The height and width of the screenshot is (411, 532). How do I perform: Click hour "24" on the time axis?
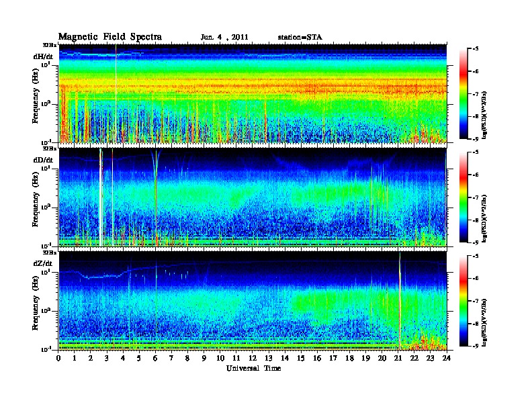(x=447, y=358)
